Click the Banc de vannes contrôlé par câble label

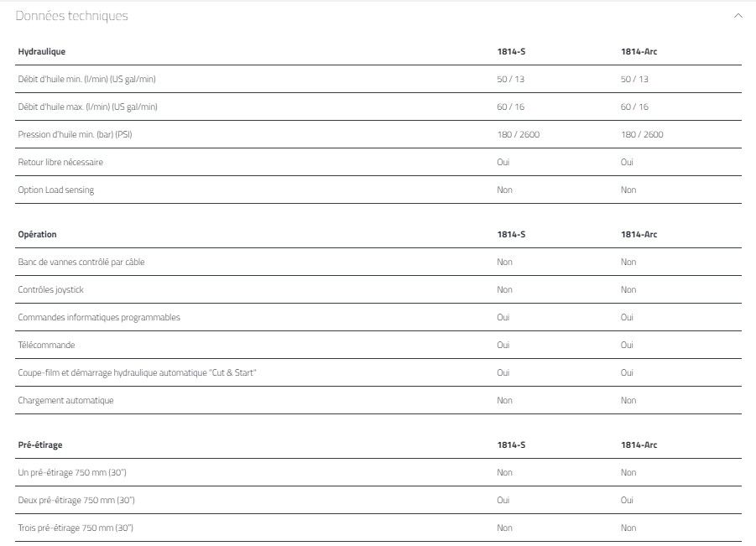pos(81,263)
